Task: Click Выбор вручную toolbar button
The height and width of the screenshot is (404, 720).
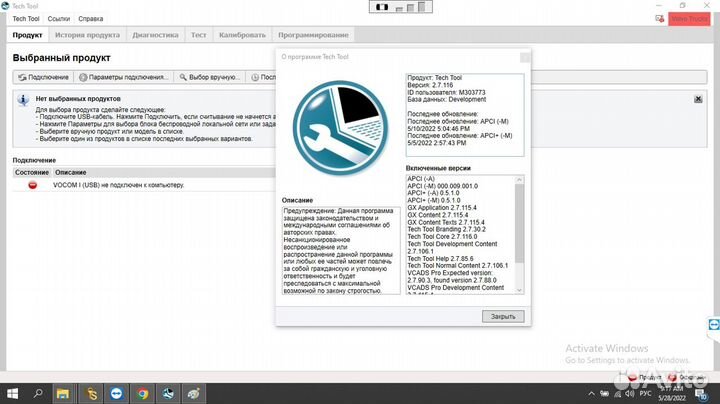Action: (210, 77)
